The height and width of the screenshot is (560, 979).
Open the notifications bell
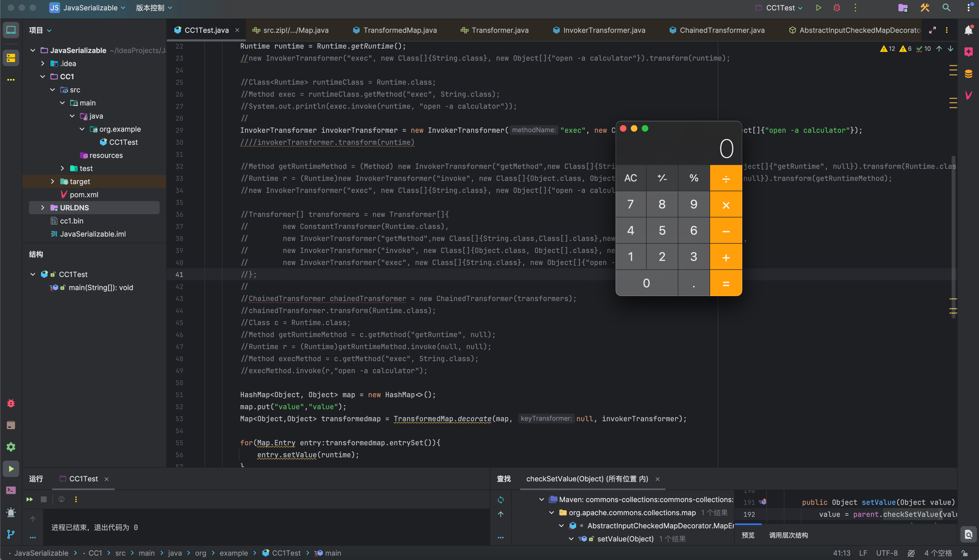click(x=968, y=30)
